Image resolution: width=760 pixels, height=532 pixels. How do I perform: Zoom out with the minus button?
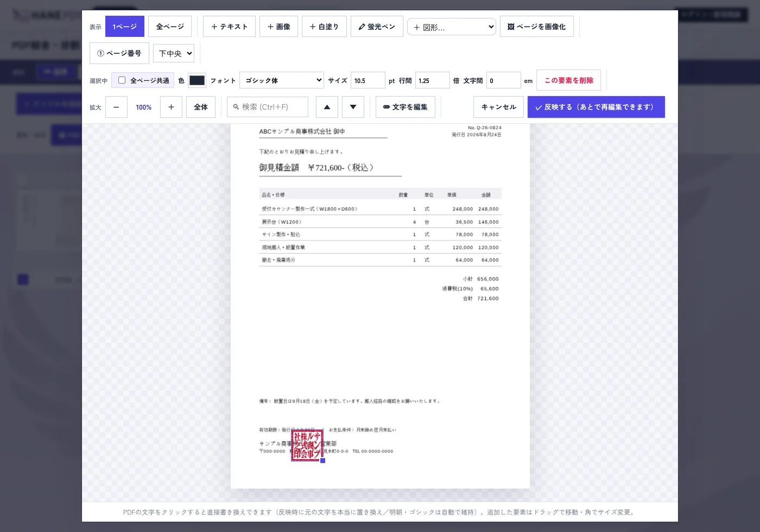(116, 107)
